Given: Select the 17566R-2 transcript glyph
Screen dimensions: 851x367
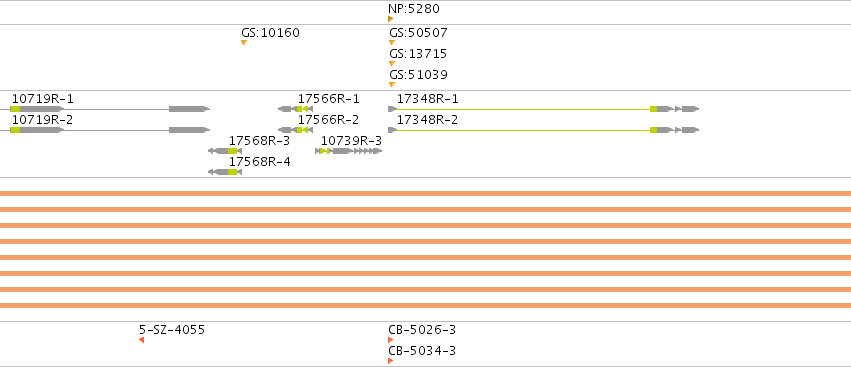Looking at the screenshot, I should pos(296,130).
